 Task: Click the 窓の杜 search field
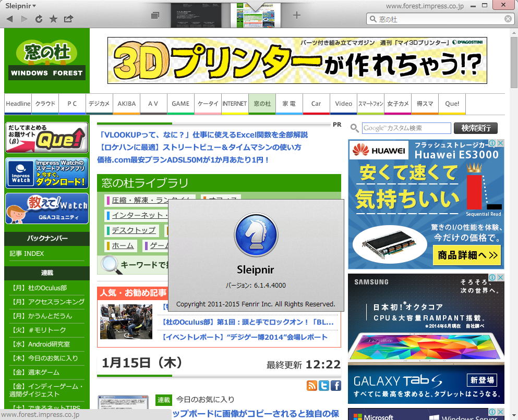tap(440, 19)
